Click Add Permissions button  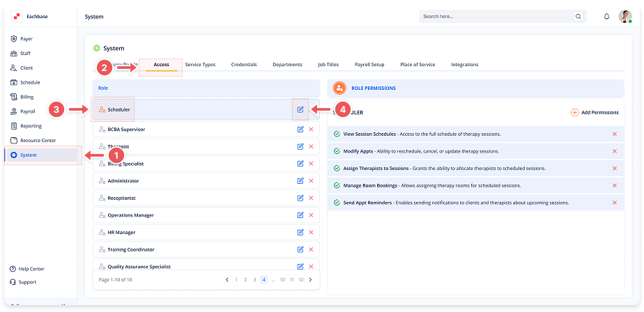click(x=595, y=112)
